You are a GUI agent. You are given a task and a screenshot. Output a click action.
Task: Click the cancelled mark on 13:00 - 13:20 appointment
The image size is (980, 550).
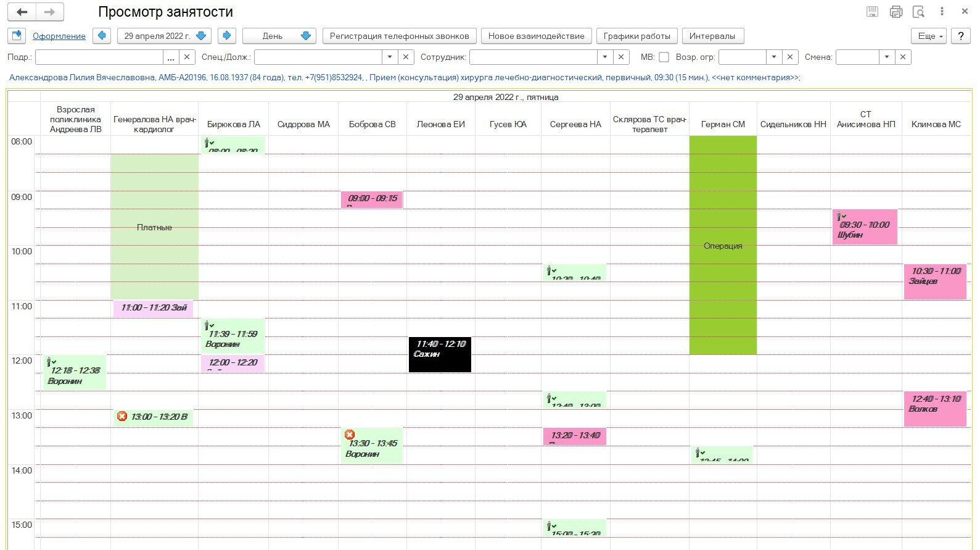click(122, 417)
